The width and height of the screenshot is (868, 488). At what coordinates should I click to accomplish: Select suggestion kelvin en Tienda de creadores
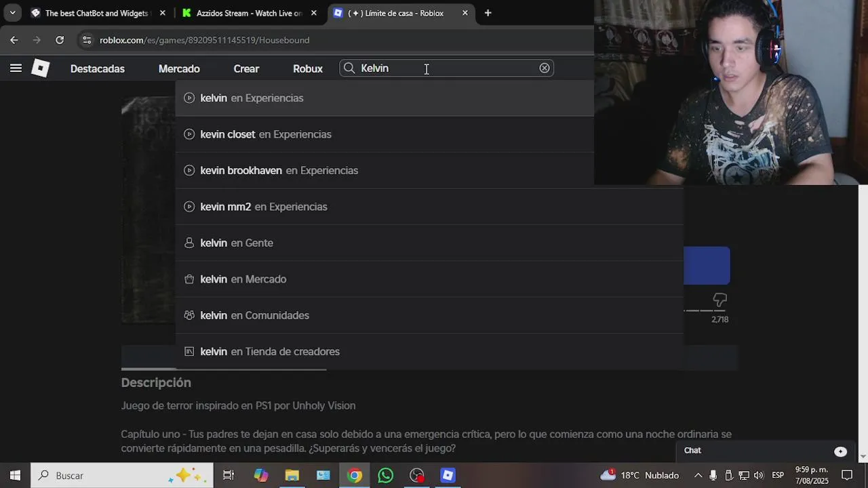[x=429, y=351]
